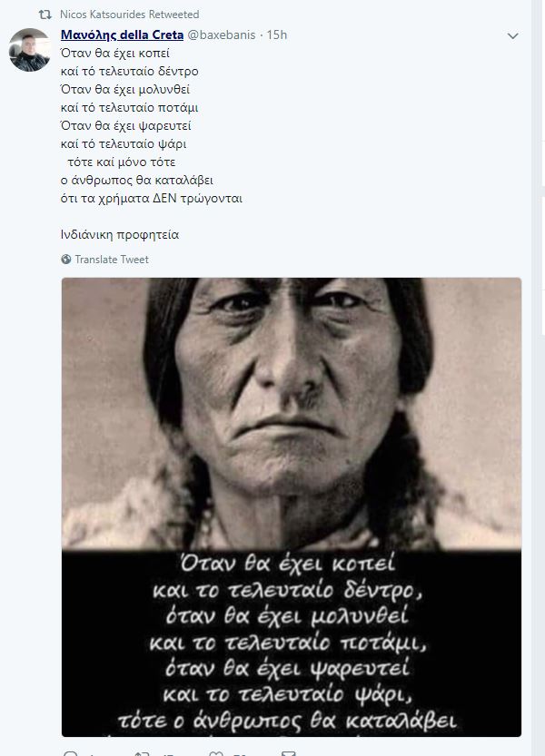Click the direct message envelope icon

point(288,753)
